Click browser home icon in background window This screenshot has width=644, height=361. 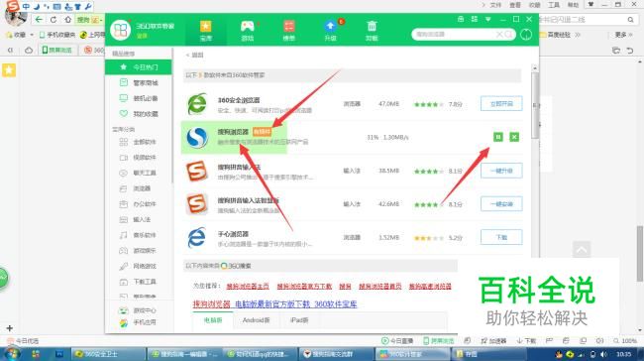67,19
